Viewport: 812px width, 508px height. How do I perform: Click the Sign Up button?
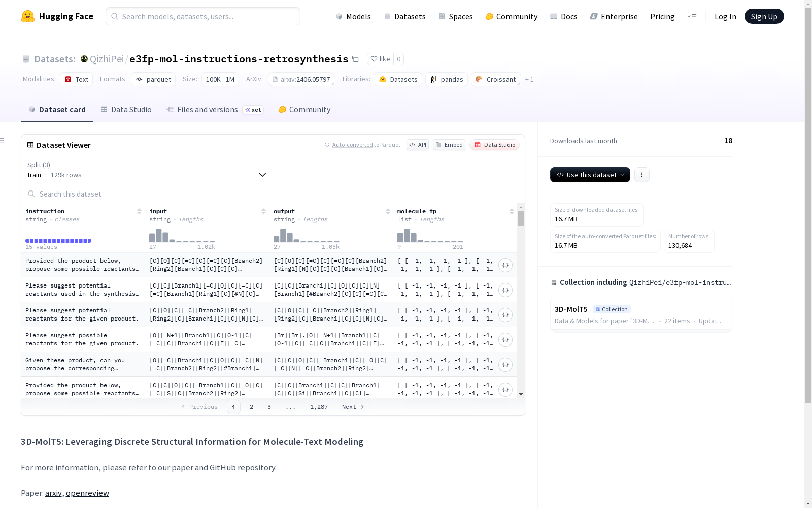(x=764, y=16)
